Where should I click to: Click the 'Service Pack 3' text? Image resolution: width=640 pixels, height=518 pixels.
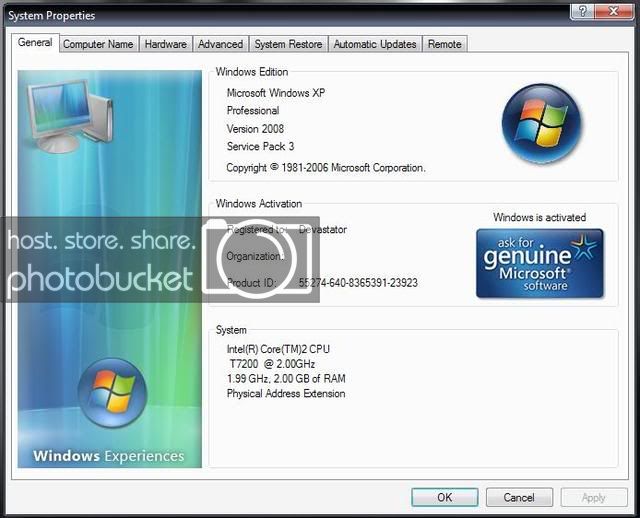click(260, 146)
